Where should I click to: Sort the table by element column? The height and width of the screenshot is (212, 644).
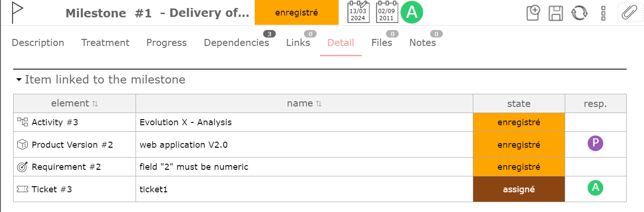pyautogui.click(x=94, y=104)
